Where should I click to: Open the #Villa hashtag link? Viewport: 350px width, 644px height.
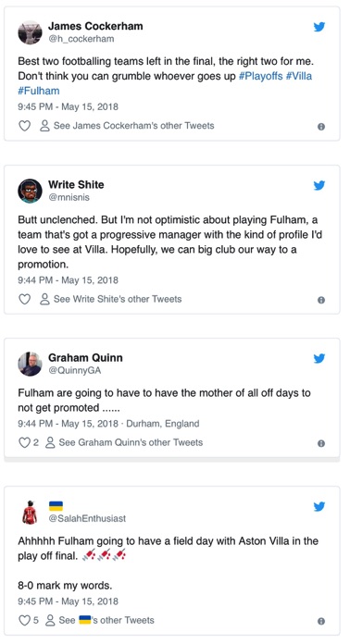point(299,76)
